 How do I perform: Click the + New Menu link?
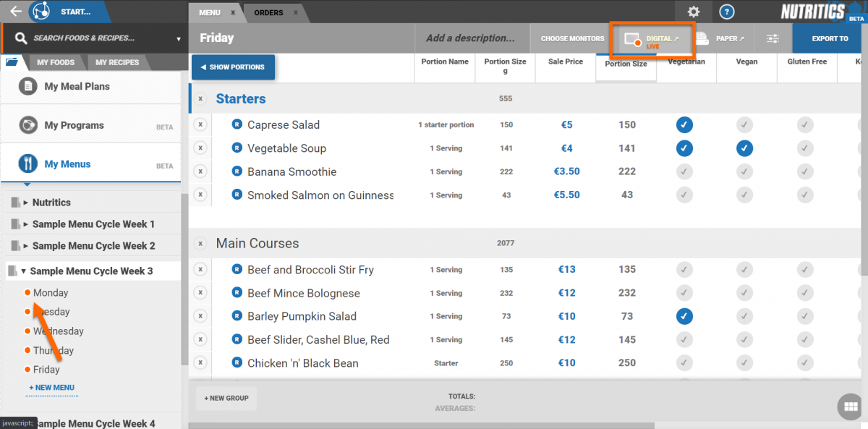pos(51,388)
